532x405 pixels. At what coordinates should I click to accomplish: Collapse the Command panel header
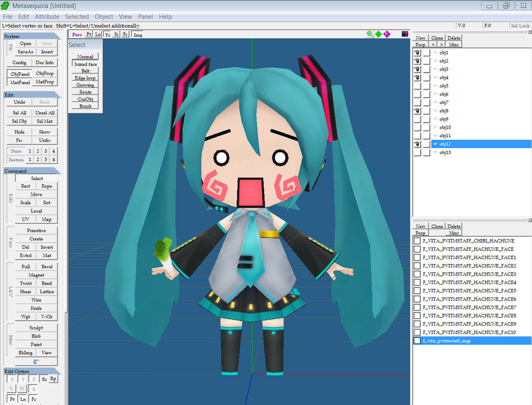tap(32, 171)
